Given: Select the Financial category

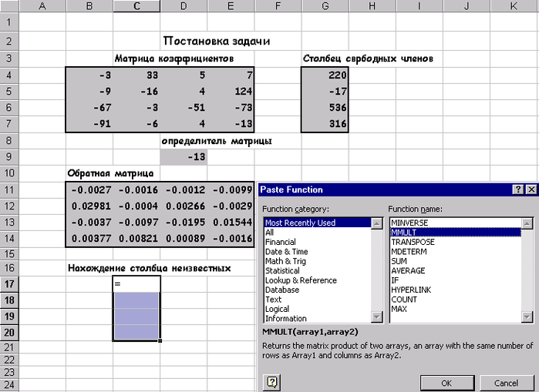Looking at the screenshot, I should (x=318, y=242).
